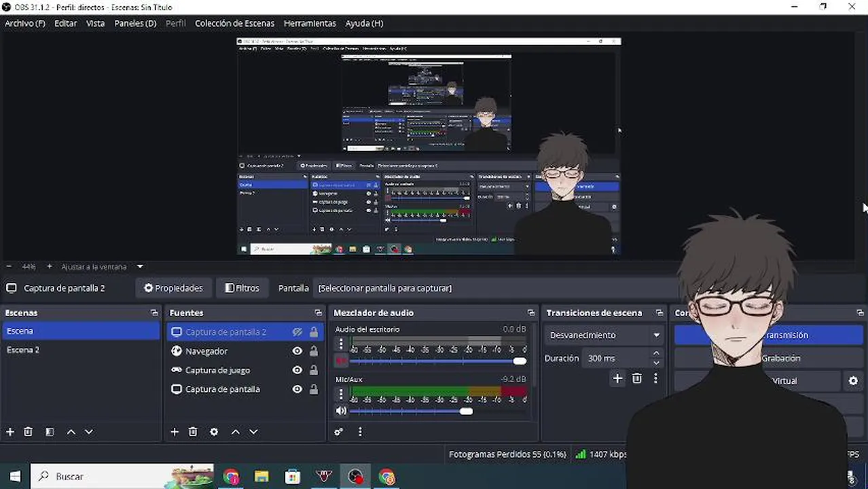This screenshot has width=868, height=489.
Task: Remove selected source trash icon in Fuentes
Action: (x=193, y=432)
